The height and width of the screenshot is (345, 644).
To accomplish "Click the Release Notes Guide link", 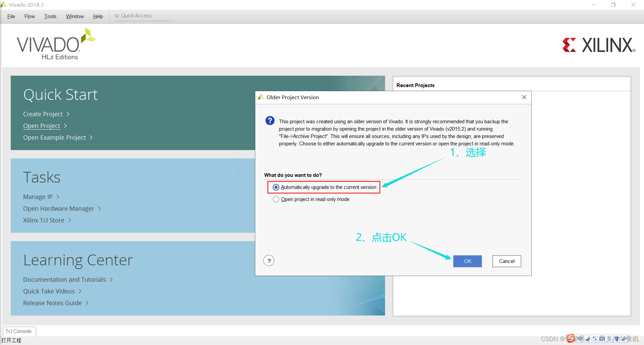I will click(x=52, y=303).
